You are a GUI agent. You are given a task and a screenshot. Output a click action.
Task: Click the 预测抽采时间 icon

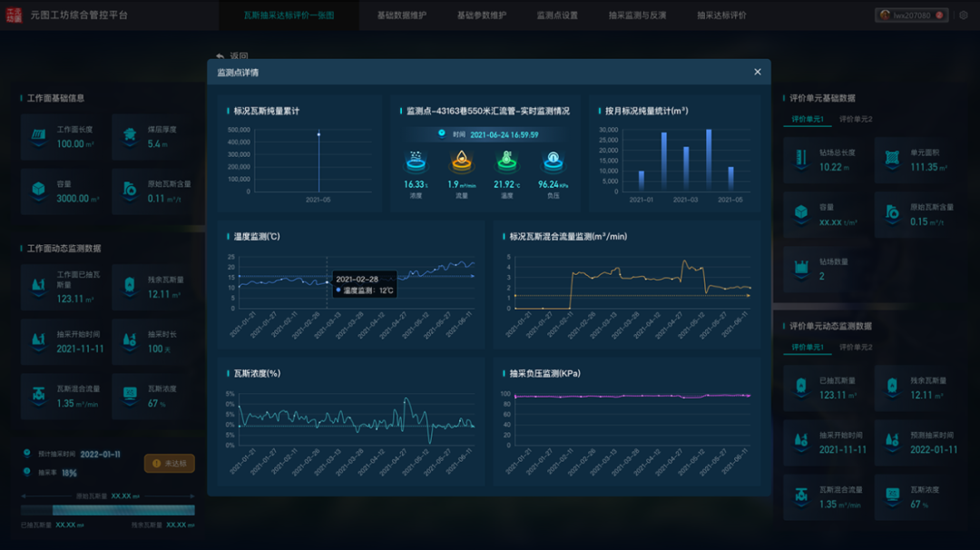tap(893, 441)
